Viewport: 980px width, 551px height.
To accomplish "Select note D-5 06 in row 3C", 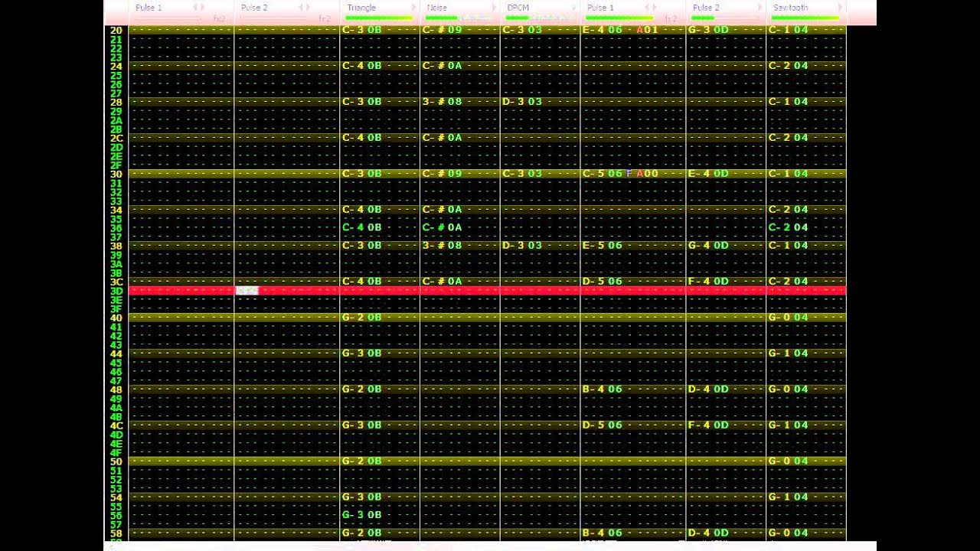I will pyautogui.click(x=603, y=282).
